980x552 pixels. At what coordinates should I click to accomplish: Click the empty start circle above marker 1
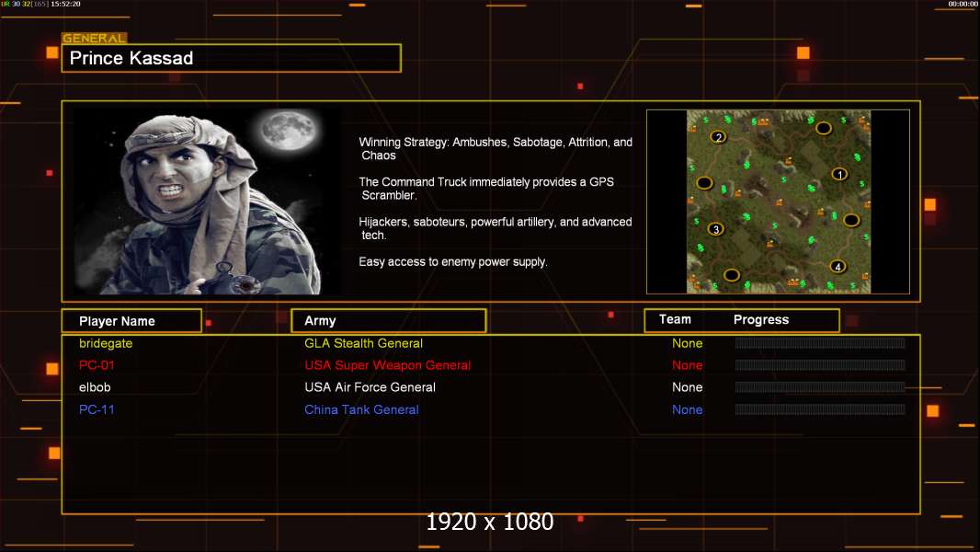[x=823, y=128]
